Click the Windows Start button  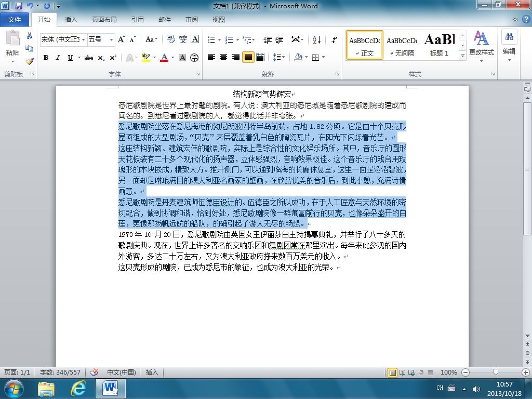pyautogui.click(x=14, y=389)
